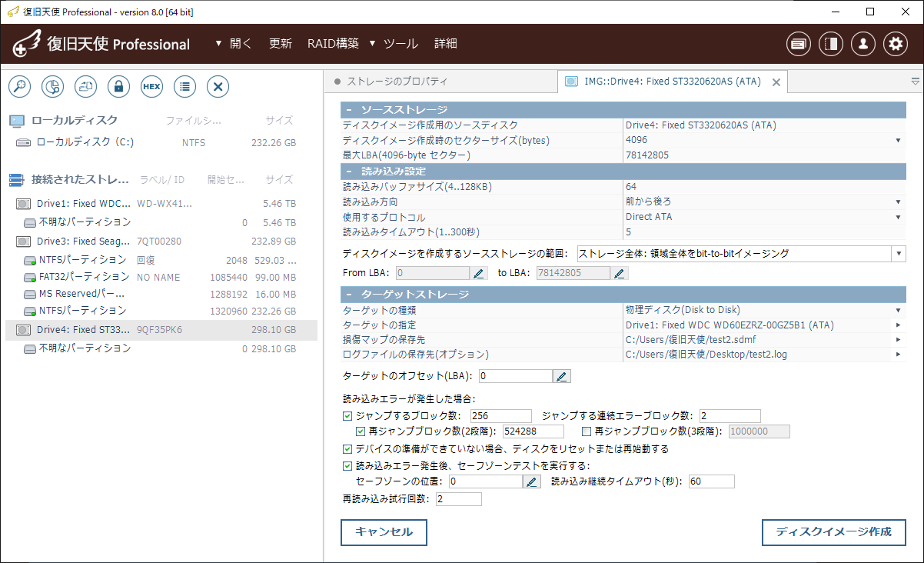Select ローカルディスク (C:) in list
This screenshot has width=924, height=563.
[x=161, y=142]
